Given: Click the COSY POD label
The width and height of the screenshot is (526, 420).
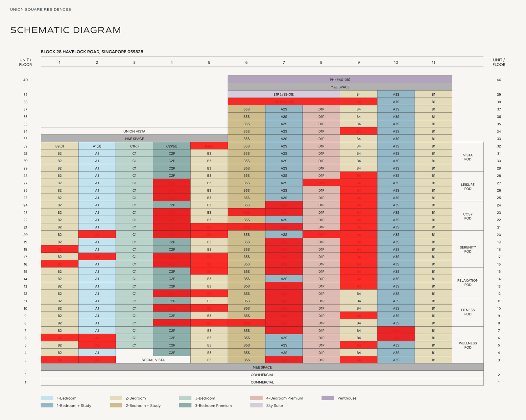Looking at the screenshot, I should click(x=468, y=216).
